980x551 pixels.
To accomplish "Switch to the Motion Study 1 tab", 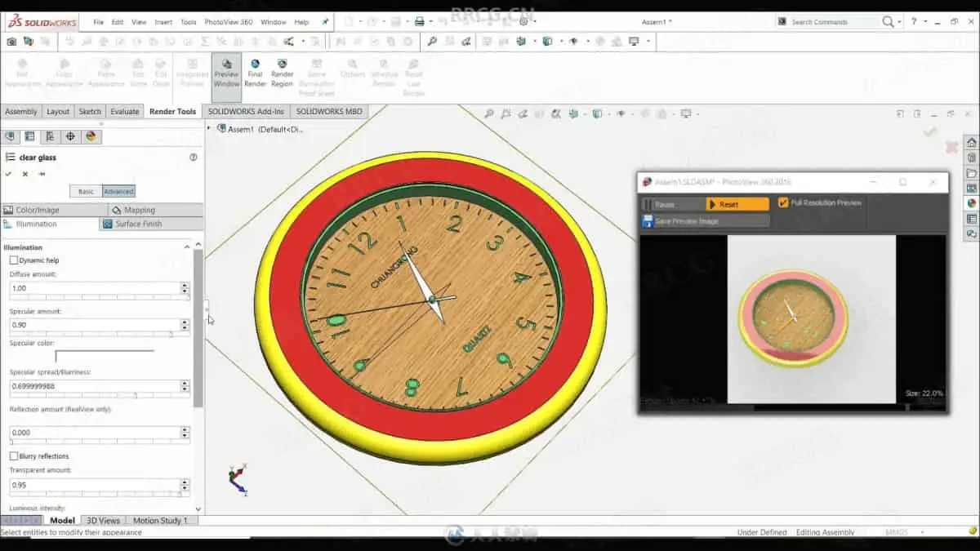I will click(160, 520).
